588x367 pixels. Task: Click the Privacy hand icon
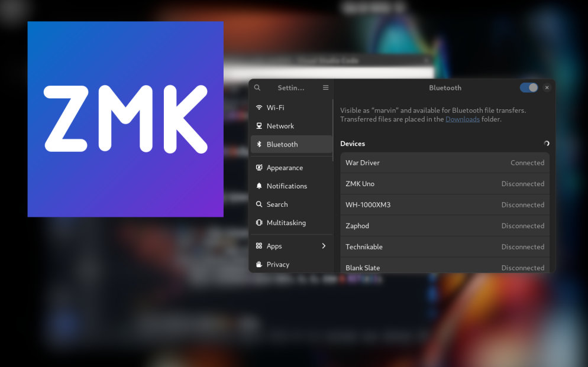point(259,264)
